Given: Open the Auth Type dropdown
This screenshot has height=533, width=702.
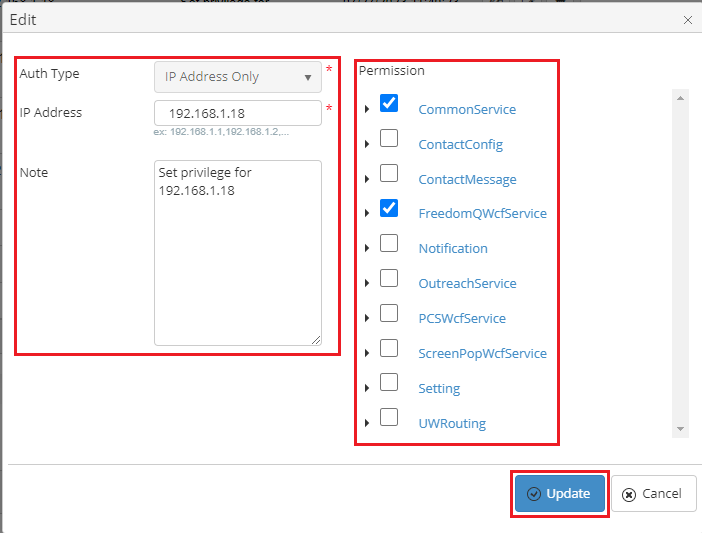Looking at the screenshot, I should (x=237, y=77).
